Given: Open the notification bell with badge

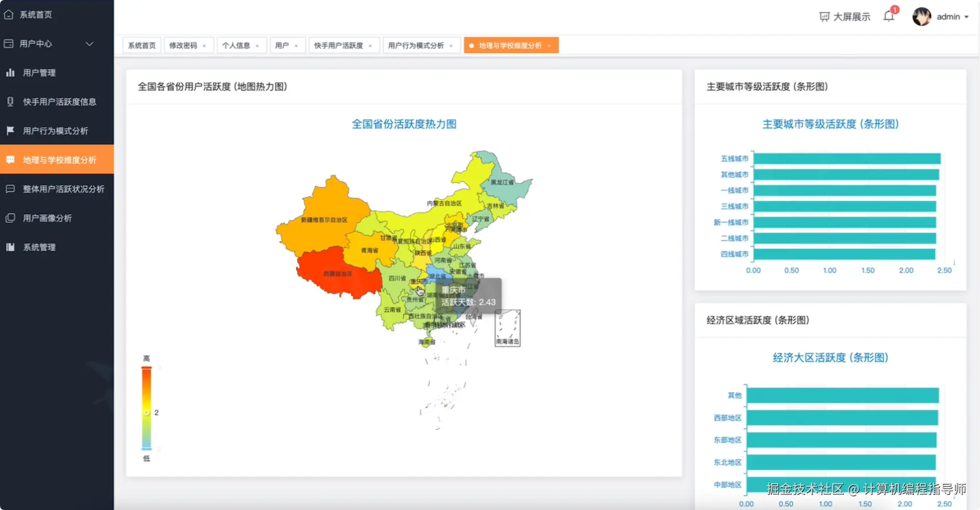Looking at the screenshot, I should tap(888, 16).
